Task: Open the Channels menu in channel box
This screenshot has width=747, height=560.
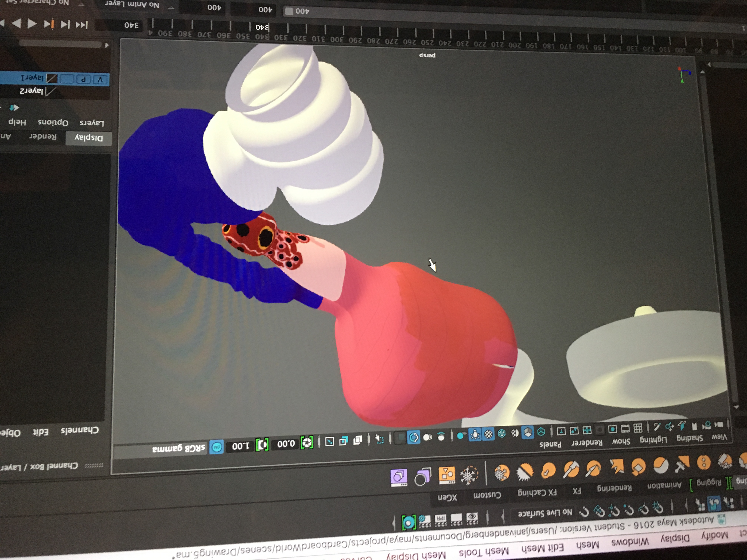Action: [80, 430]
